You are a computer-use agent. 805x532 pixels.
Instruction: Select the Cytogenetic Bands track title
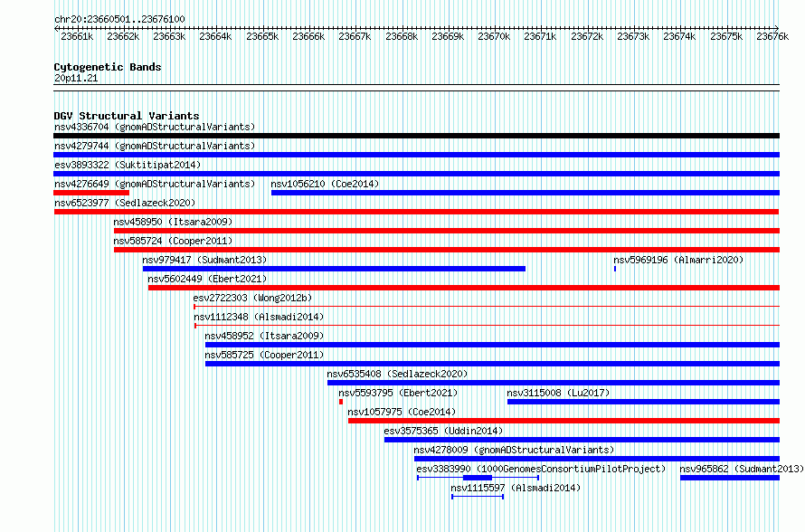[x=108, y=67]
